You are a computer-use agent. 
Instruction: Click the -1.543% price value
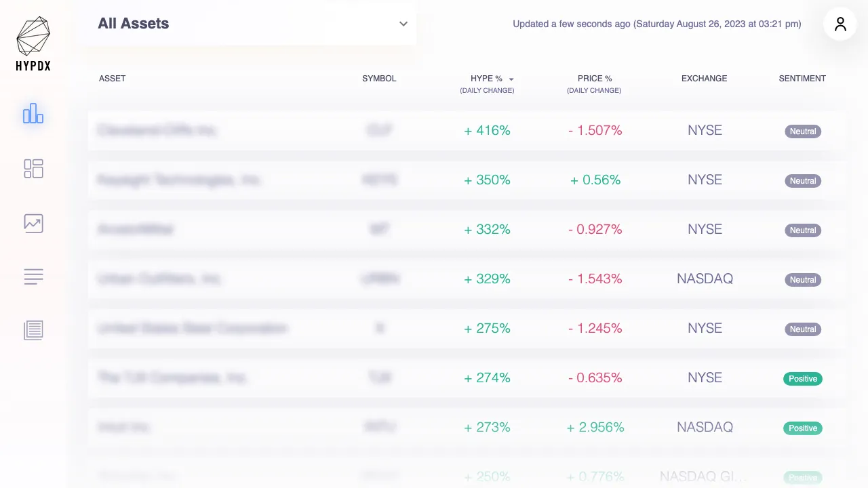click(595, 279)
